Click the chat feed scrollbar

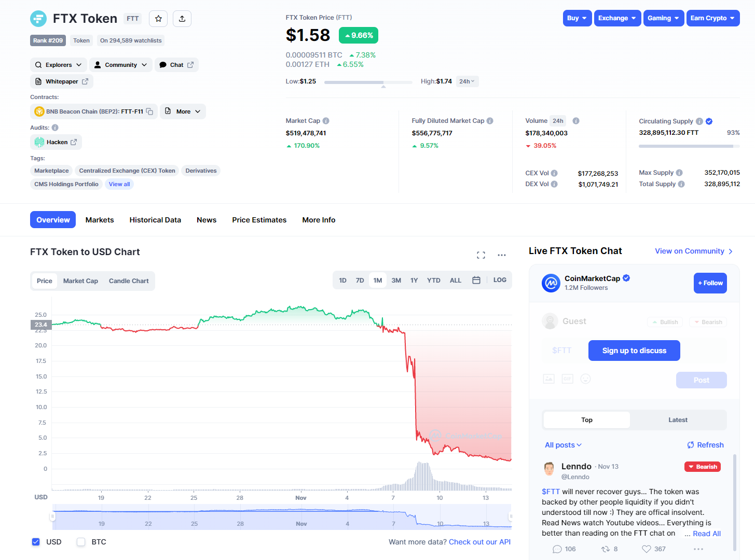(x=735, y=502)
